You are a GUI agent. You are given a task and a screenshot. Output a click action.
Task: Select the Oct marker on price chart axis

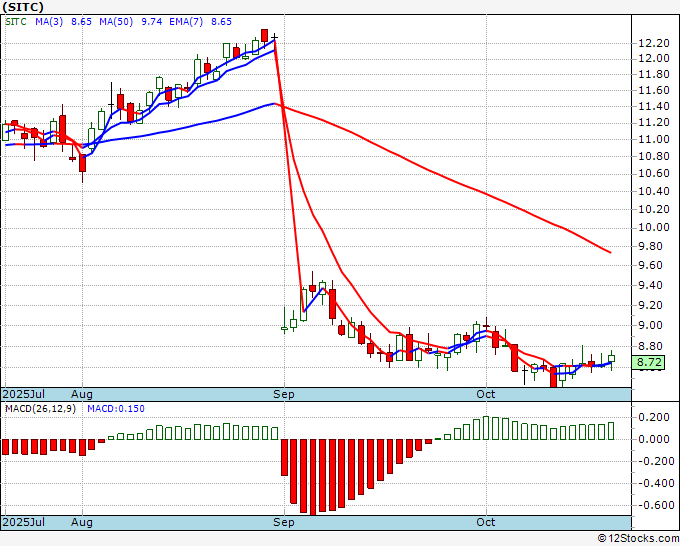click(486, 395)
